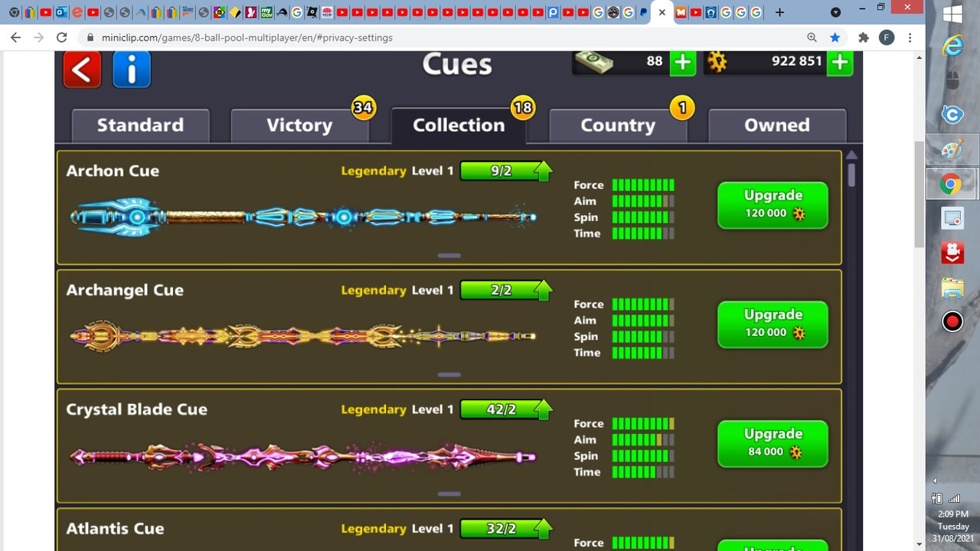Open Google Chrome taskbar icon
980x551 pixels.
[x=952, y=184]
